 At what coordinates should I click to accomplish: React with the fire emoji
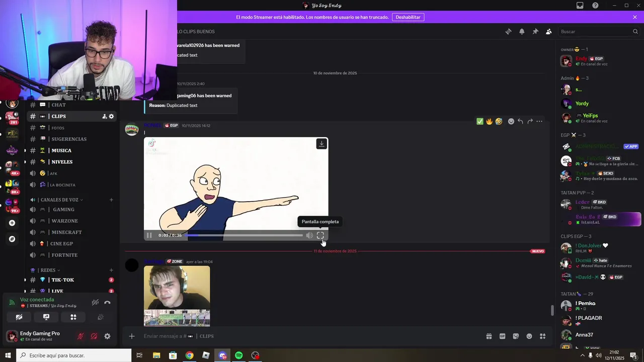[489, 121]
